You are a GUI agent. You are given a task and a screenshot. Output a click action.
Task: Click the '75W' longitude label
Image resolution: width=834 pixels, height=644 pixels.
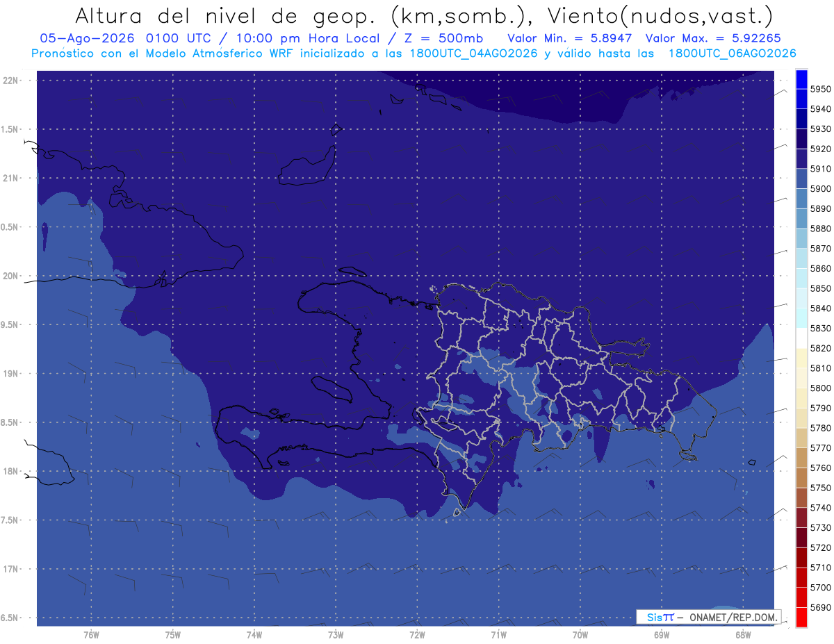173,635
